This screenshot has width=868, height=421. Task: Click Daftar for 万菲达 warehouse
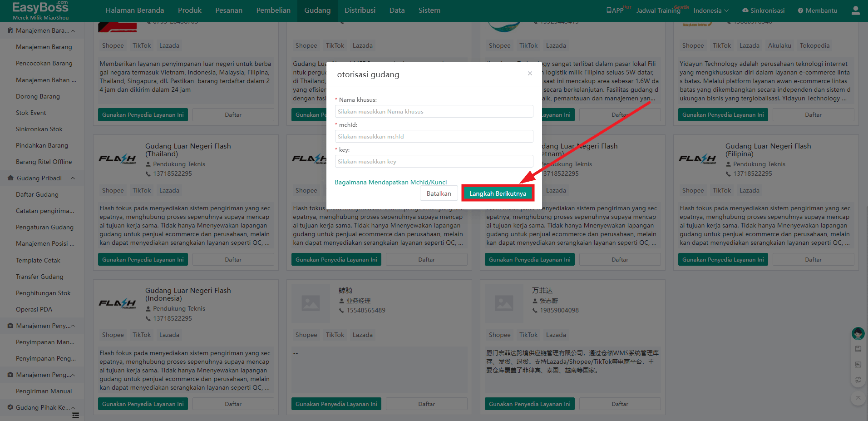(620, 404)
